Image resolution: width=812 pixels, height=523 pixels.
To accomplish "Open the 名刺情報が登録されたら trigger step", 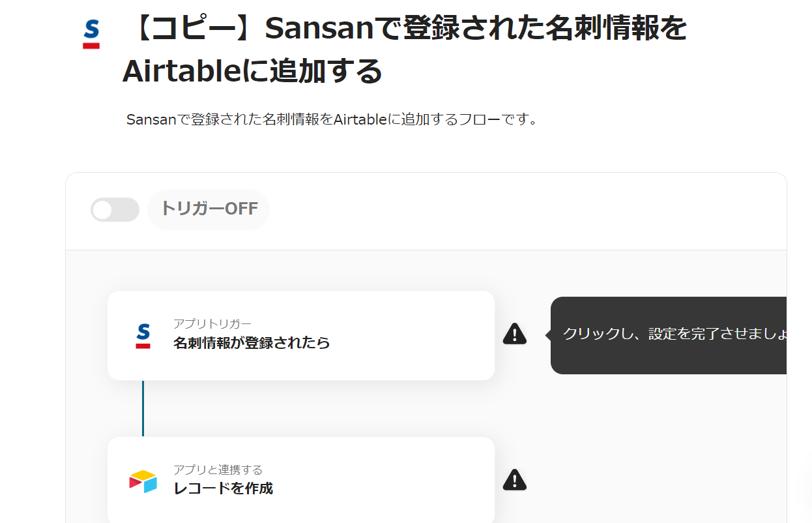I will [x=252, y=343].
